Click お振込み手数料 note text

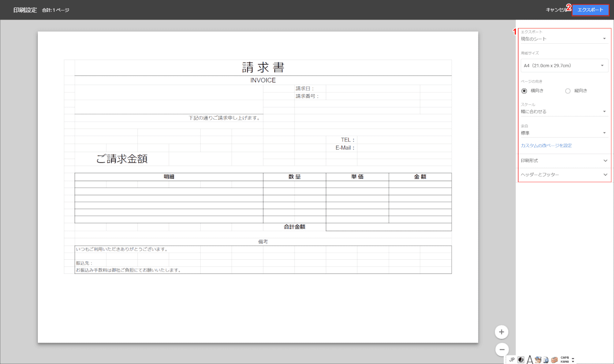pos(128,270)
